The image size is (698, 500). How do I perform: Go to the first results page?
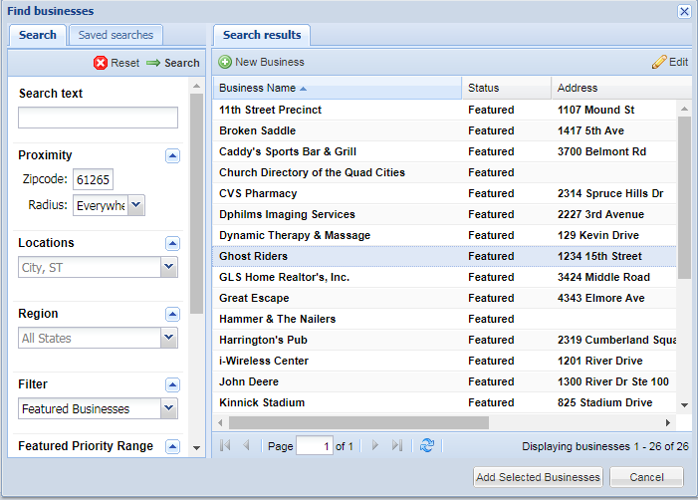pyautogui.click(x=224, y=446)
